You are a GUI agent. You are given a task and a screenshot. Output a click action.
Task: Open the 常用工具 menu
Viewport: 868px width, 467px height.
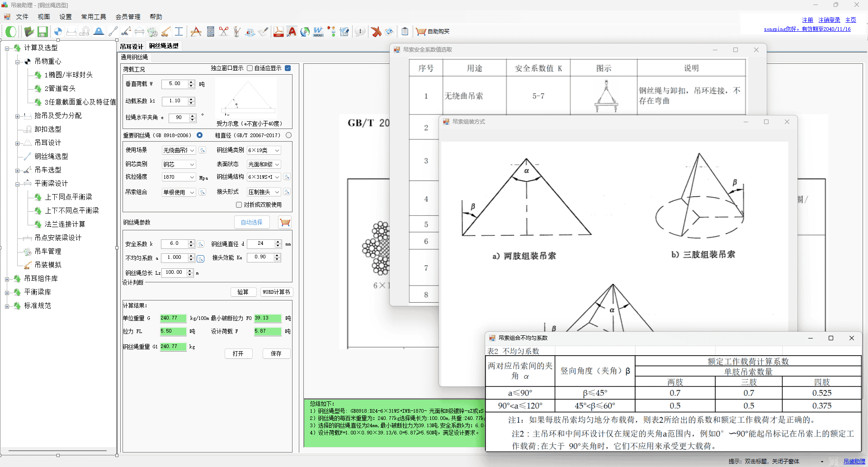coord(94,17)
